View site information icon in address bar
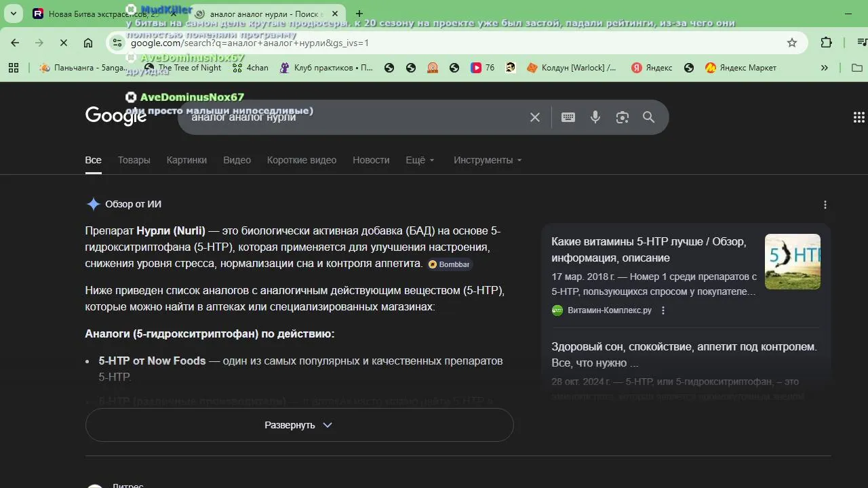868x488 pixels. [117, 43]
